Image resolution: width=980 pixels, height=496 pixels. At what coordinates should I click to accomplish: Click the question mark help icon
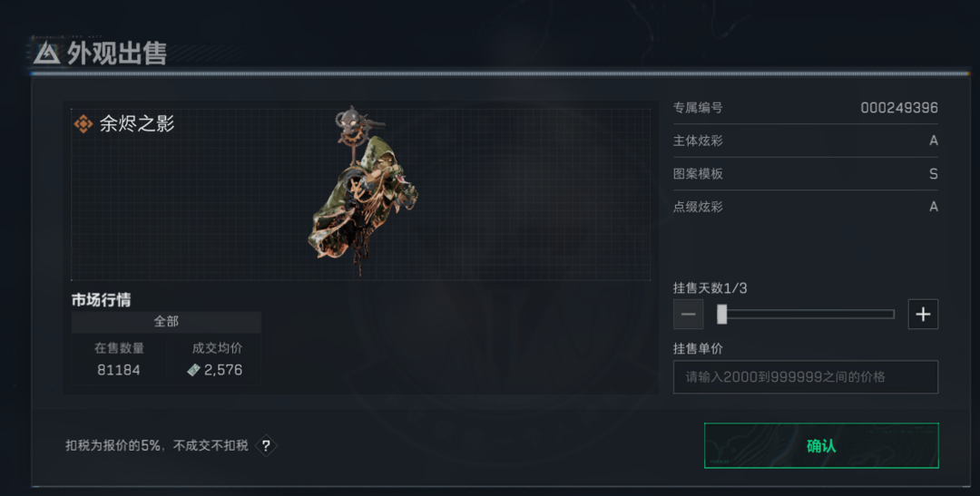coord(266,445)
